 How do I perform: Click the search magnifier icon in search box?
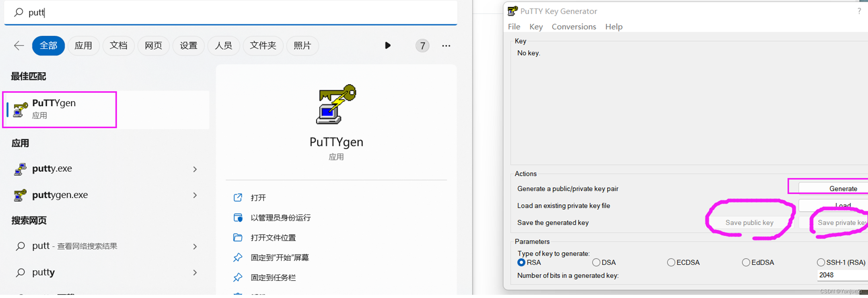click(18, 12)
